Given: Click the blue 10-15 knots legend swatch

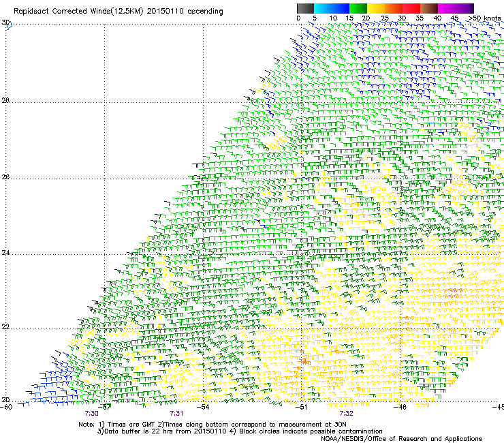Looking at the screenshot, I should coord(341,8).
